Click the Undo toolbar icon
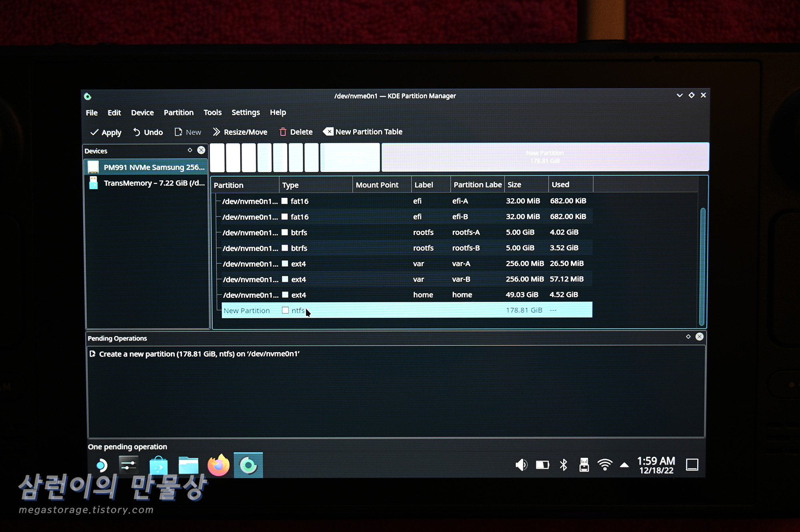800x532 pixels. pos(137,132)
